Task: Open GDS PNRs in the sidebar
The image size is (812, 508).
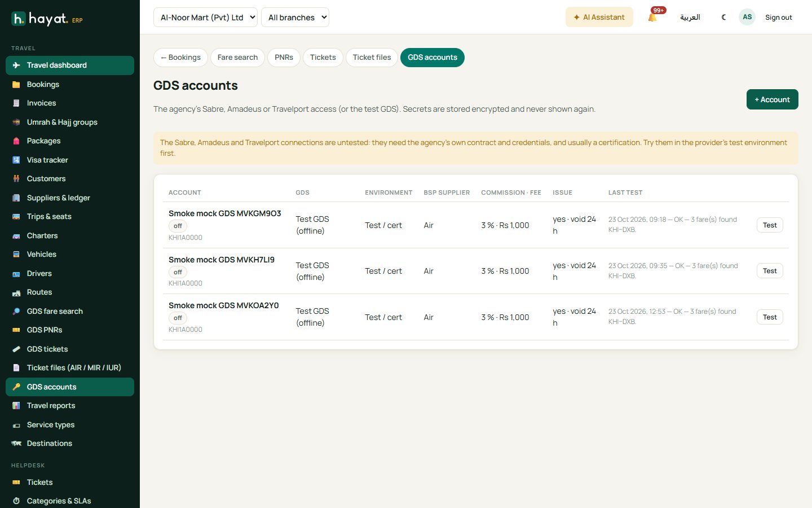Action: coord(70,330)
